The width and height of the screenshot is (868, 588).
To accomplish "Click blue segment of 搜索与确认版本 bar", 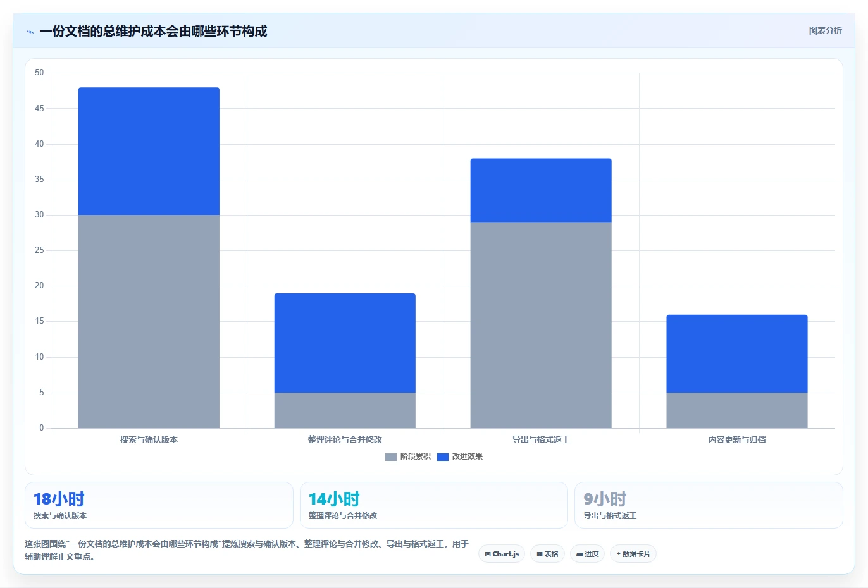I will (149, 151).
